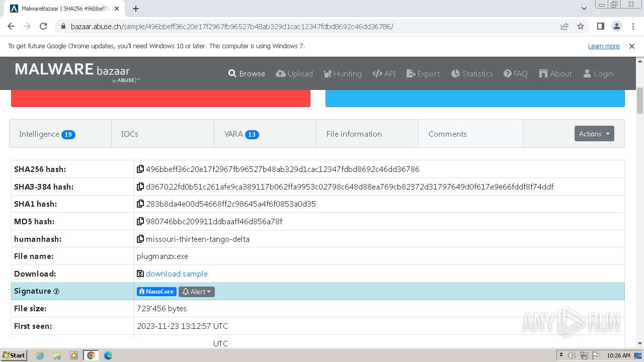644x362 pixels.
Task: Open a new browser tab
Action: tap(136, 9)
